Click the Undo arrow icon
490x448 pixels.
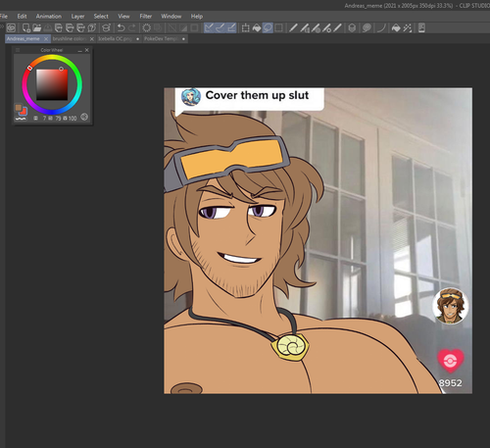click(x=121, y=28)
